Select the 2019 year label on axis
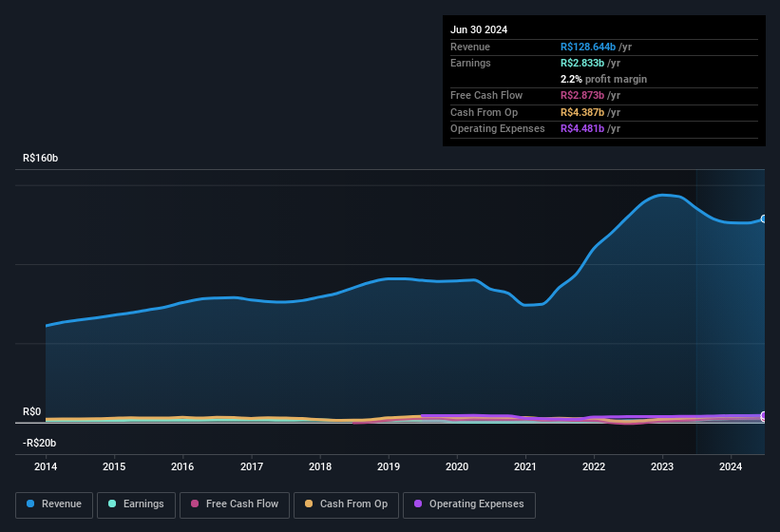The image size is (780, 532). pyautogui.click(x=389, y=466)
